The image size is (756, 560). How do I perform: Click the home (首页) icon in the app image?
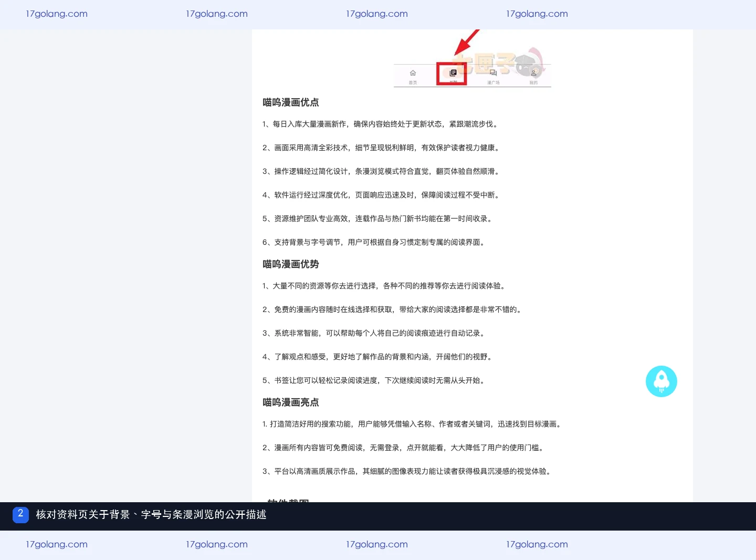pyautogui.click(x=413, y=73)
